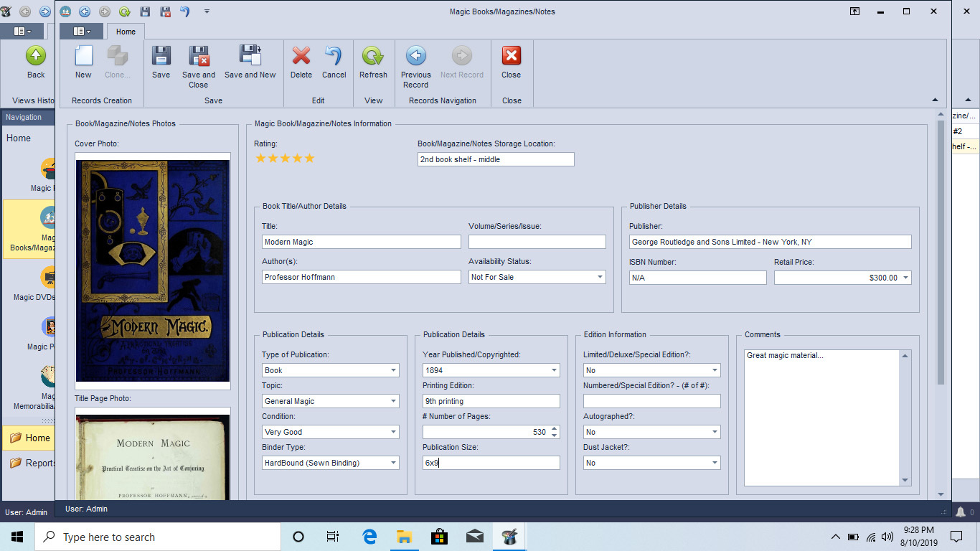Open Microsoft Store from the taskbar

point(439,537)
